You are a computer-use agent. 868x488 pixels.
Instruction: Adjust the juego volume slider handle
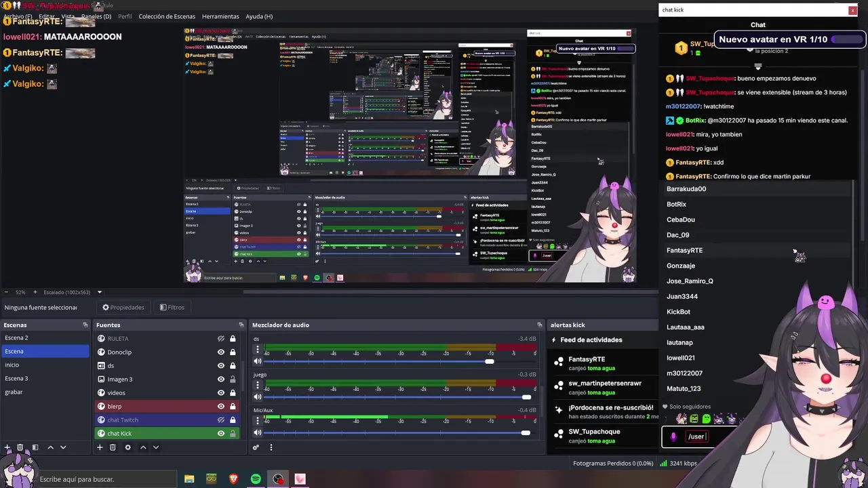tap(526, 397)
